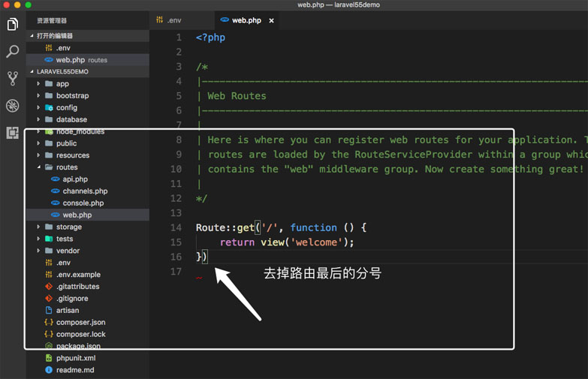This screenshot has width=588, height=379.
Task: Open the Debug view in activity bar
Action: (12, 106)
